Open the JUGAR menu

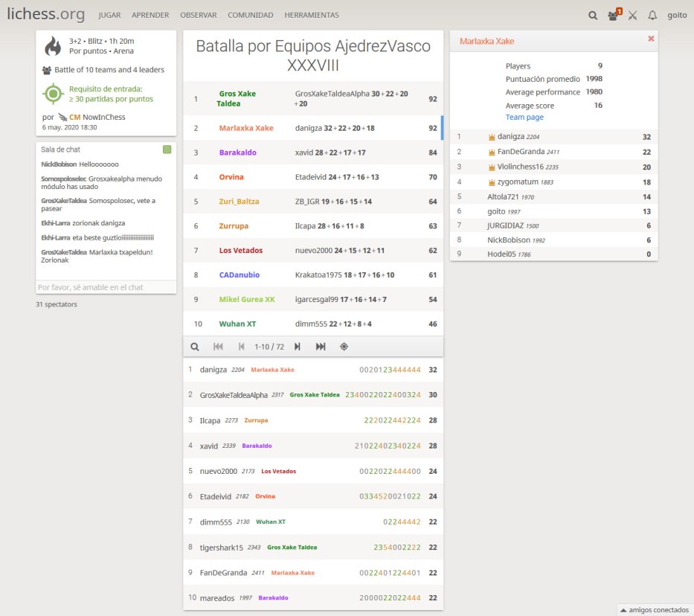tap(109, 15)
